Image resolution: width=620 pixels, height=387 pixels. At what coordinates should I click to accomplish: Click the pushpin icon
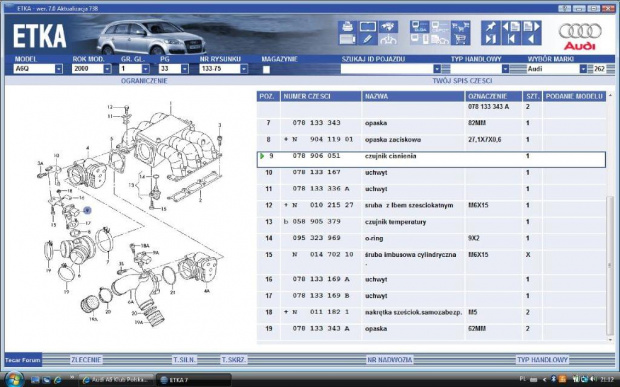[491, 26]
